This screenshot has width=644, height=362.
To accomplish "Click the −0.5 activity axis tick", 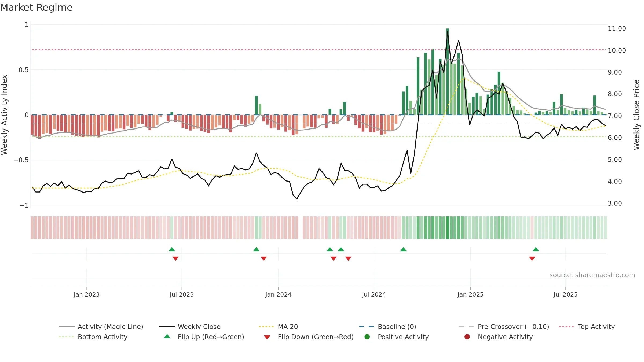I will (21, 160).
